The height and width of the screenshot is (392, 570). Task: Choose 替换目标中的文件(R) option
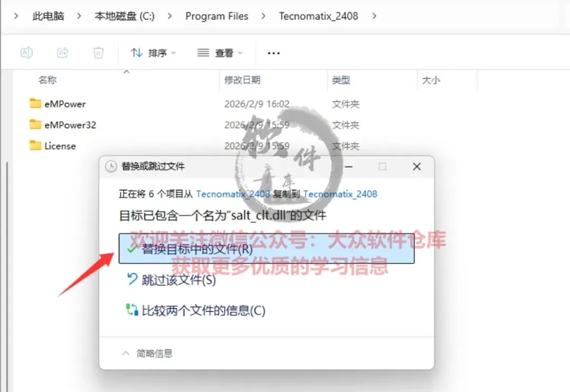tap(267, 249)
